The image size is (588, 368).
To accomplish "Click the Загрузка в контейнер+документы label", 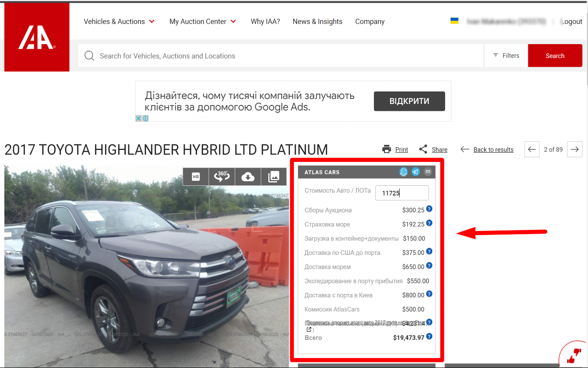I will (351, 239).
